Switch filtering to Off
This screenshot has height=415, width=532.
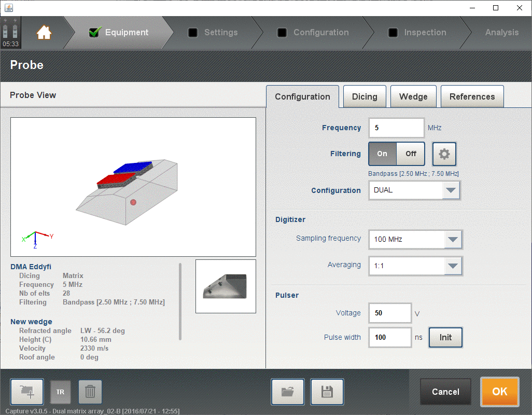pos(411,154)
